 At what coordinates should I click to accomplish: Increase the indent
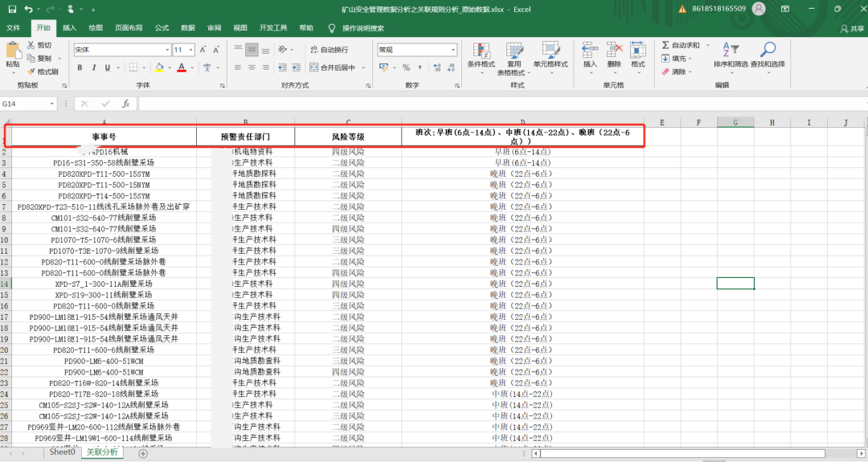296,67
